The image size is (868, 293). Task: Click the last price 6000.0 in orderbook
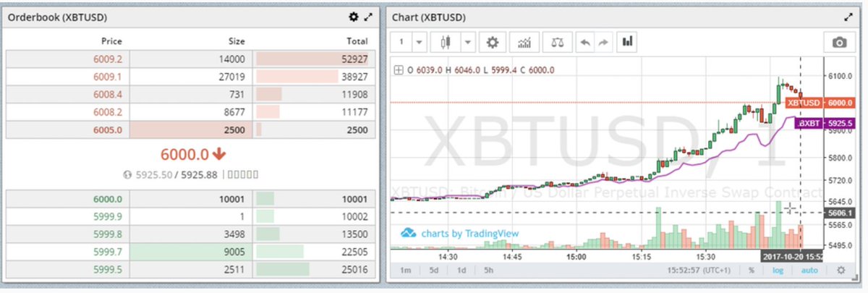184,155
